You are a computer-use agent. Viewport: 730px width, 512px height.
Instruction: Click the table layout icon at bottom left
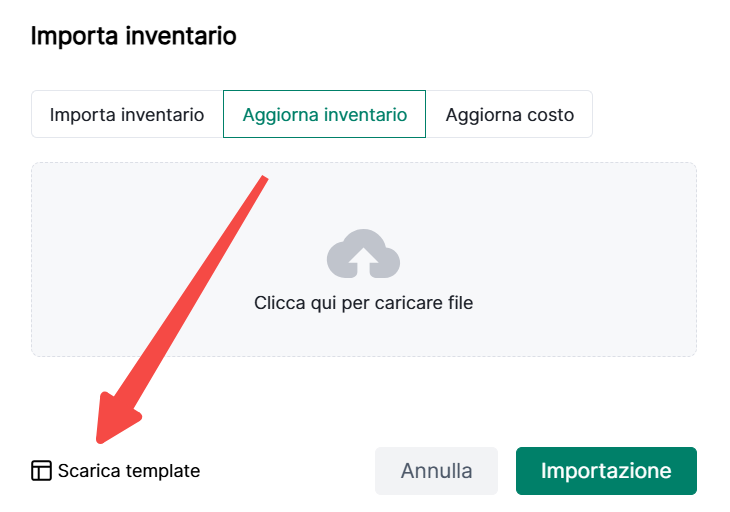[x=41, y=471]
